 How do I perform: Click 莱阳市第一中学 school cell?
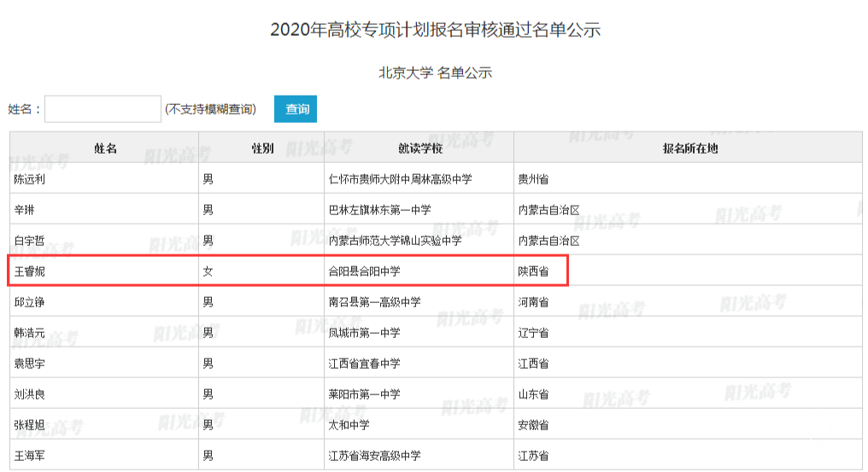364,394
